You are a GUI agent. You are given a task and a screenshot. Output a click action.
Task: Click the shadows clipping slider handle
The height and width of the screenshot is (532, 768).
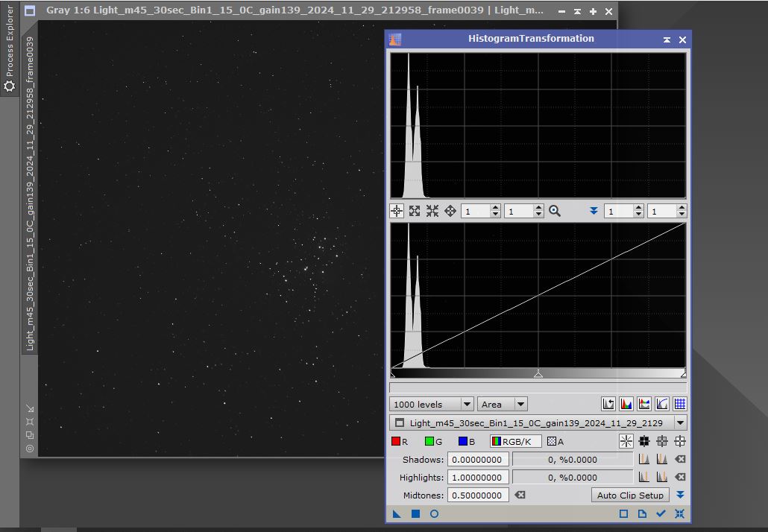tap(393, 374)
